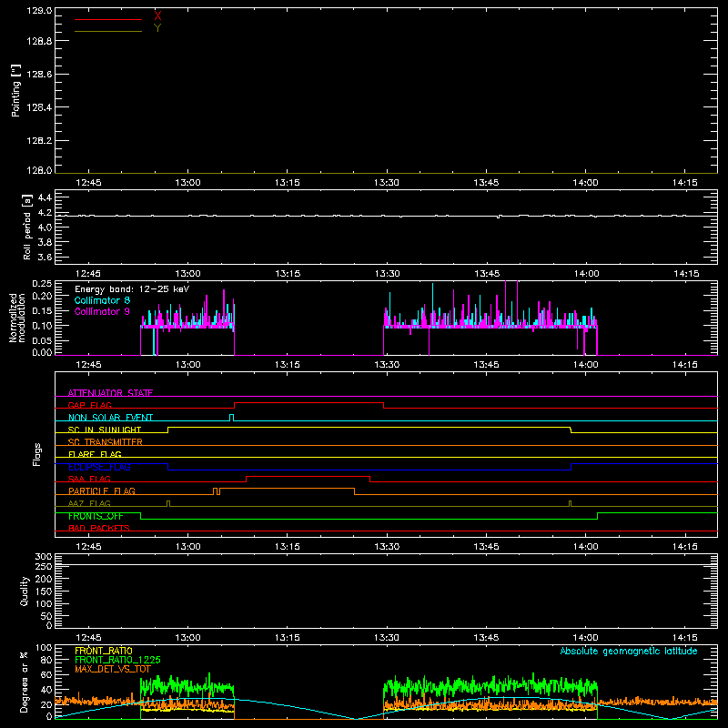The width and height of the screenshot is (728, 728).
Task: Select the SC_IN_SUNLIGHT flag label
Action: 105,430
